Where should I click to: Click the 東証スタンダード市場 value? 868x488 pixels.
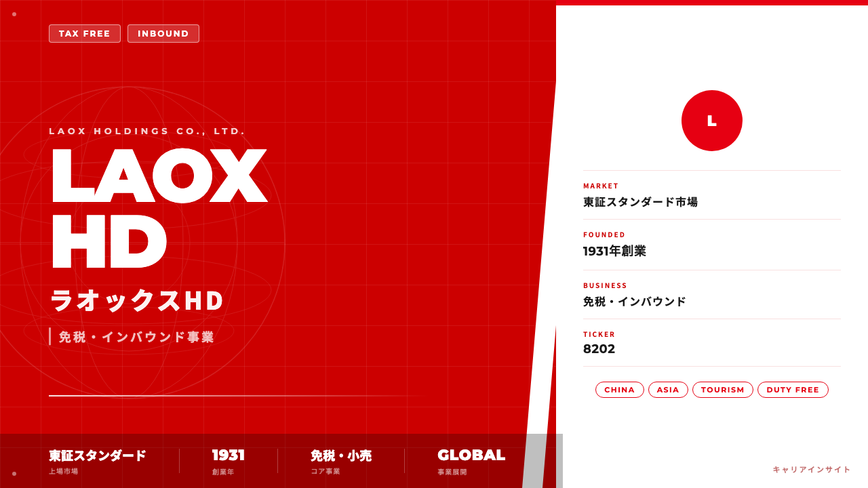(640, 202)
